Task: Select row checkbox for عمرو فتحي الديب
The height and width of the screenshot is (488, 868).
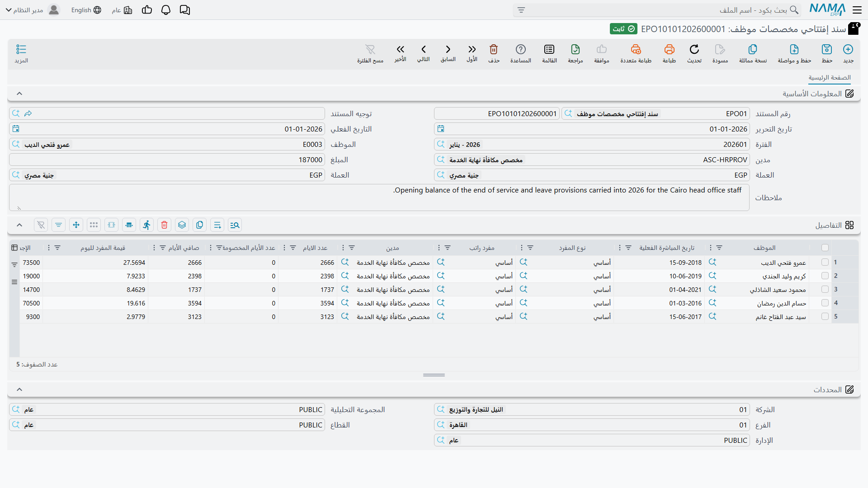Action: point(825,262)
